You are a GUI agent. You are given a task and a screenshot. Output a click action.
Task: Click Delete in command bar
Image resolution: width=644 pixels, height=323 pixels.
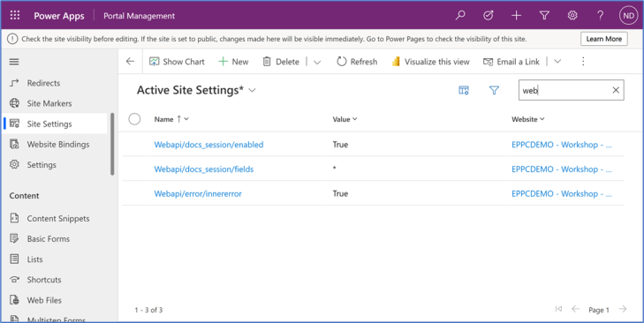pyautogui.click(x=281, y=62)
